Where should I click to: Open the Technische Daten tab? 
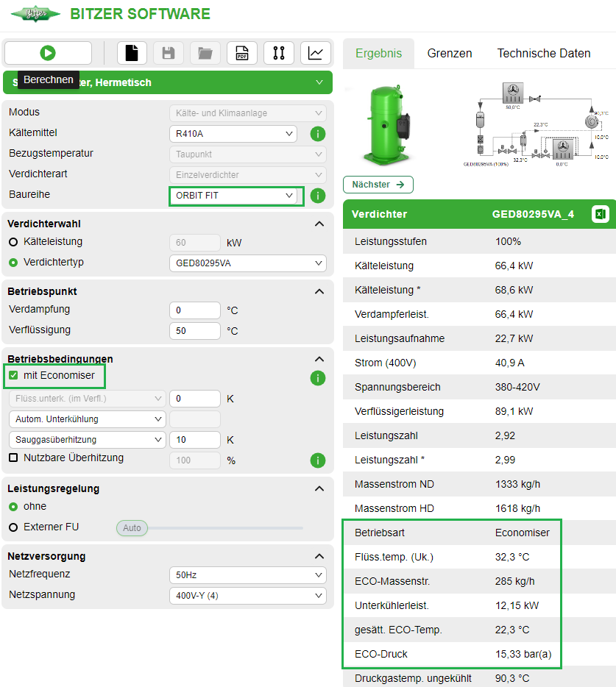(x=544, y=53)
